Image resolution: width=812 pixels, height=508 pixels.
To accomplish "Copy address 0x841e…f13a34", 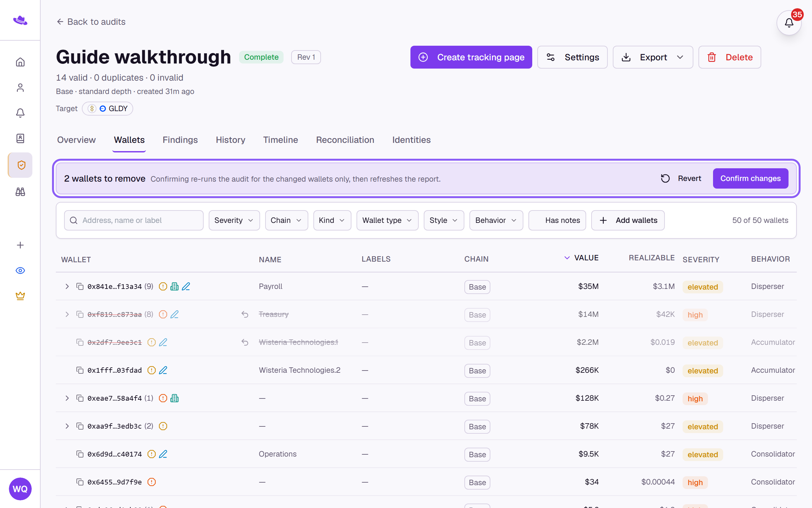I will click(x=80, y=286).
